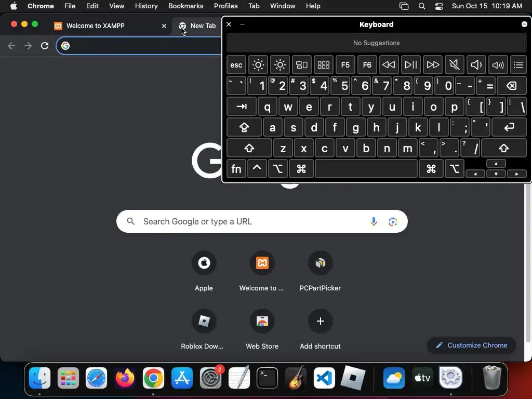Tap the Mission Control key on keyboard

coord(302,65)
